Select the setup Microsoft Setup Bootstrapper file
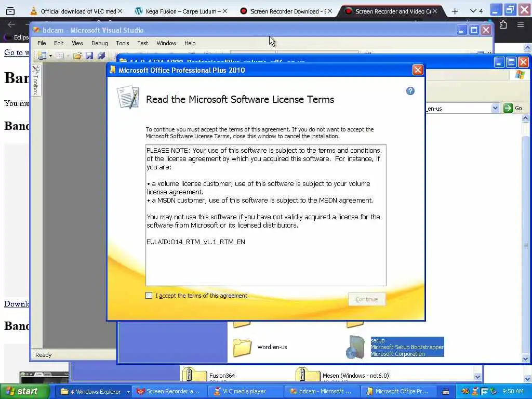The width and height of the screenshot is (532, 399). click(x=395, y=347)
